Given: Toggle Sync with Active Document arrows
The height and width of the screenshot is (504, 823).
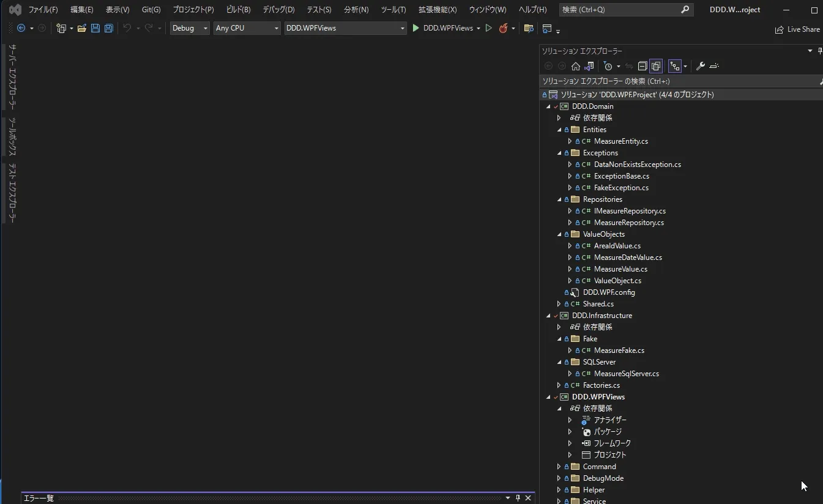Looking at the screenshot, I should (x=629, y=66).
